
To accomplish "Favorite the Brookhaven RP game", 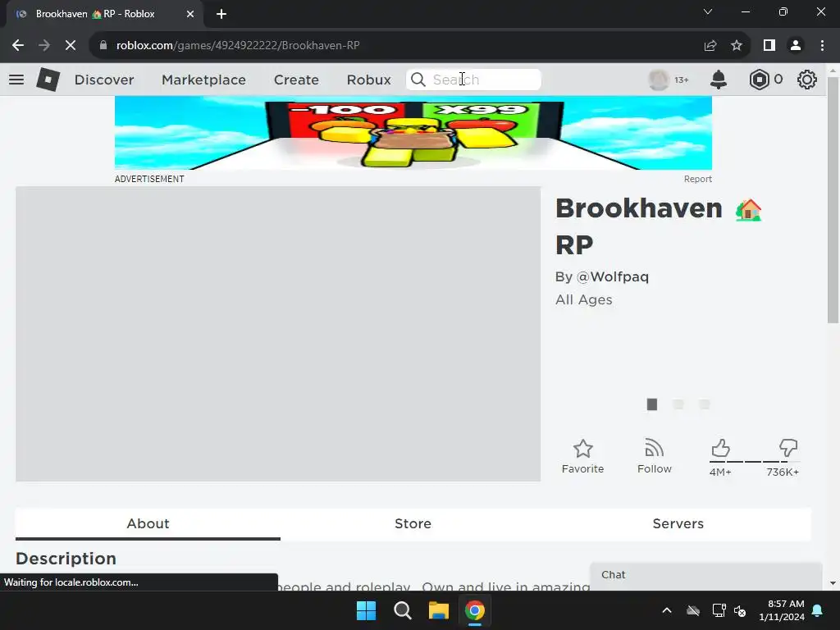I will [x=583, y=456].
